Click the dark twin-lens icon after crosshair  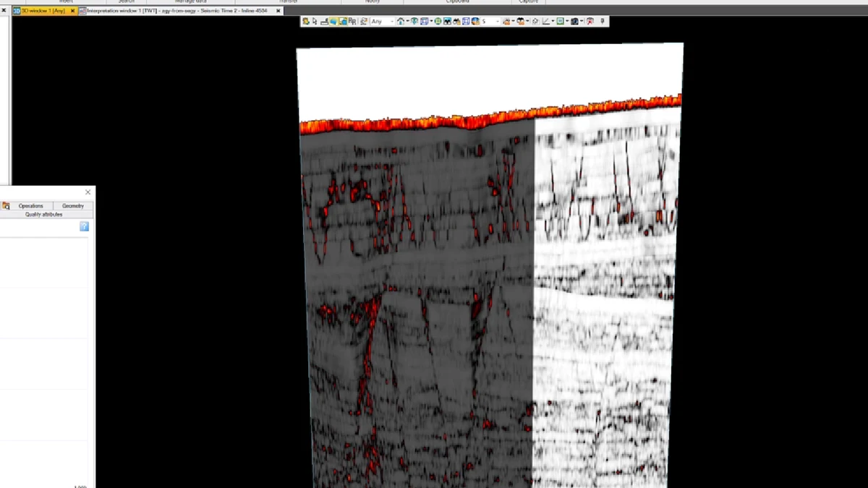(x=447, y=22)
